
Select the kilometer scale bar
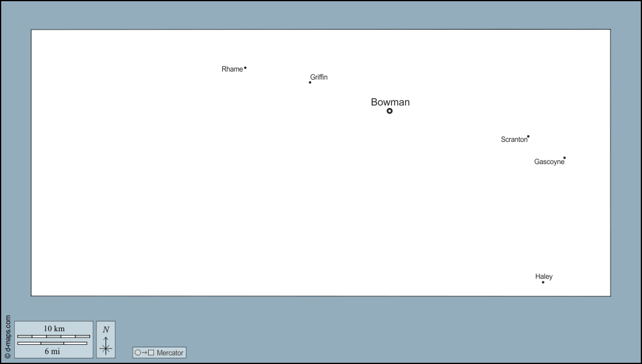click(54, 336)
